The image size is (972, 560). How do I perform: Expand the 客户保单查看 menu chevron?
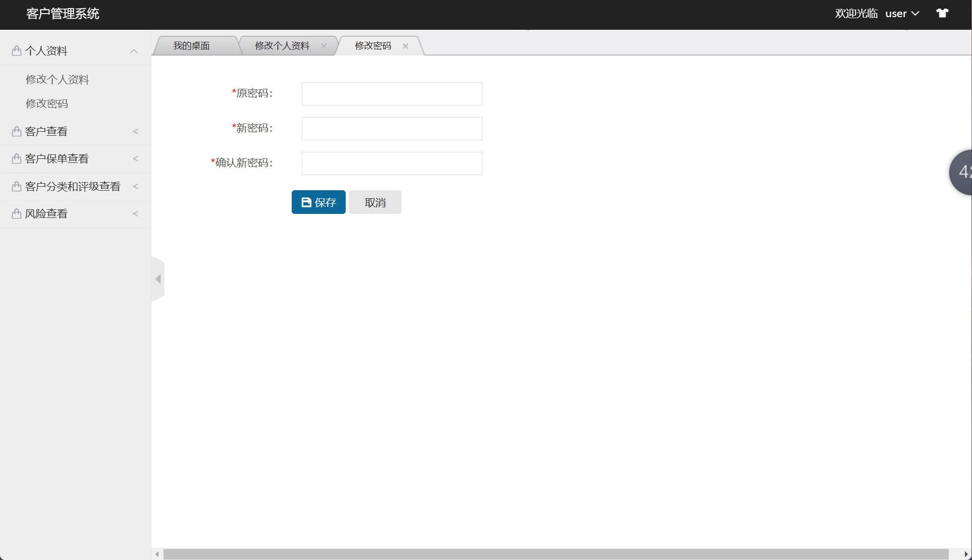[x=135, y=159]
